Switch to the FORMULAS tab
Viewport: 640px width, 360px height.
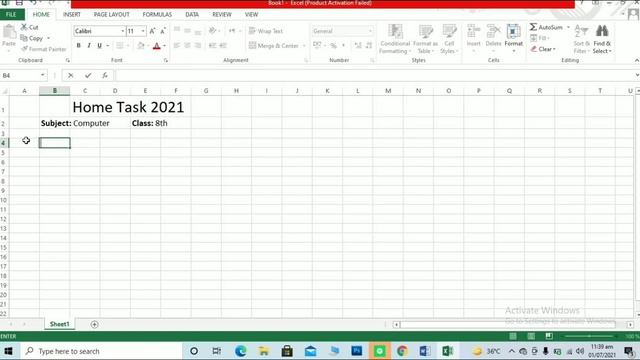[157, 14]
